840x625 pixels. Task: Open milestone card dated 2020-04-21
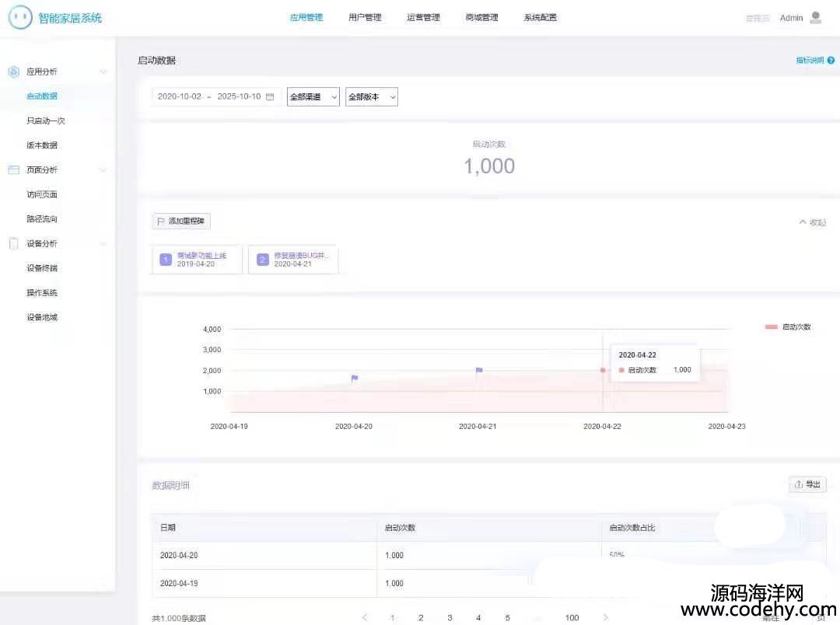[x=293, y=260]
